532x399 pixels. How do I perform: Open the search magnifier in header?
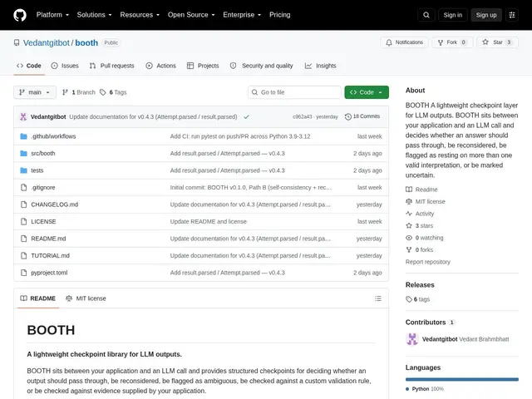click(x=426, y=15)
